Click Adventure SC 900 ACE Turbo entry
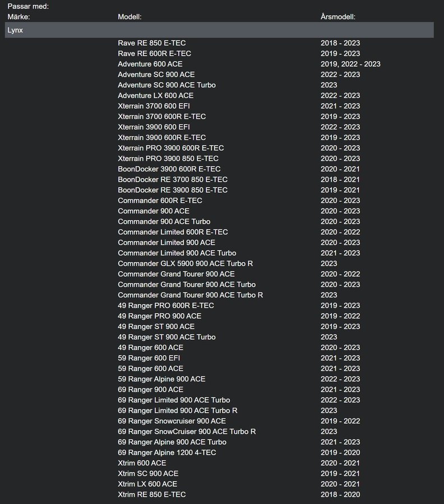444x504 pixels. coord(166,85)
